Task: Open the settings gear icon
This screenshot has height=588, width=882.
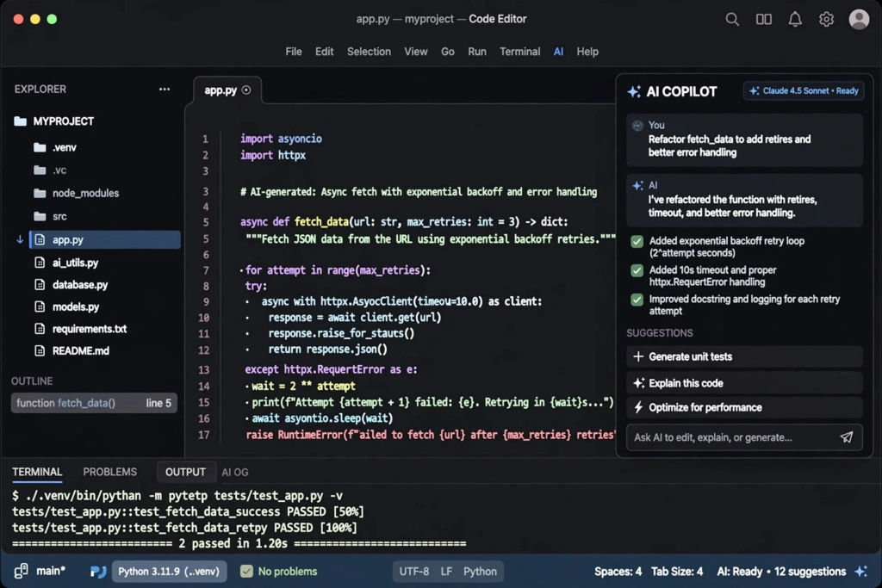Action: tap(826, 19)
